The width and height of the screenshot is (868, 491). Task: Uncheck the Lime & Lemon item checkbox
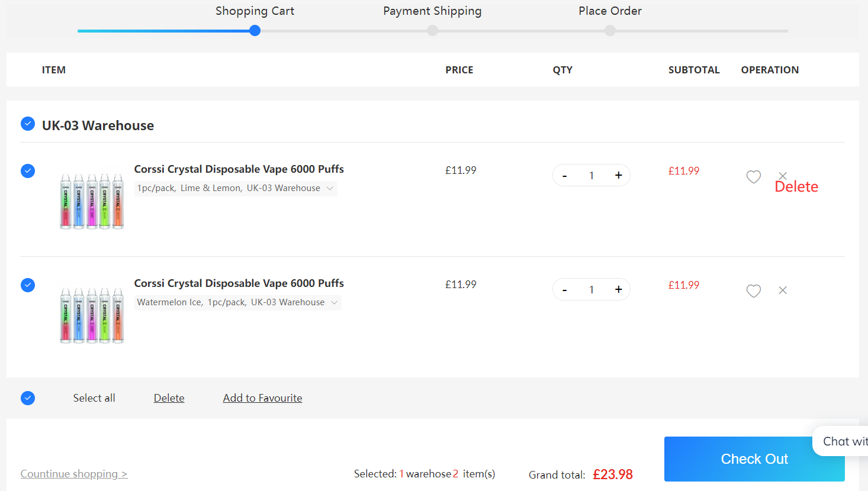28,171
